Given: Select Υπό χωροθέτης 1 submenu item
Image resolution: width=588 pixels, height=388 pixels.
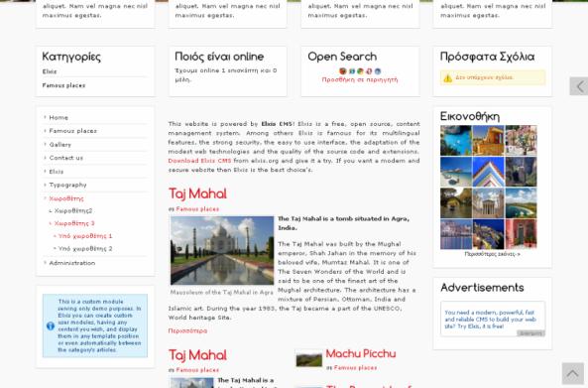Looking at the screenshot, I should [x=85, y=236].
